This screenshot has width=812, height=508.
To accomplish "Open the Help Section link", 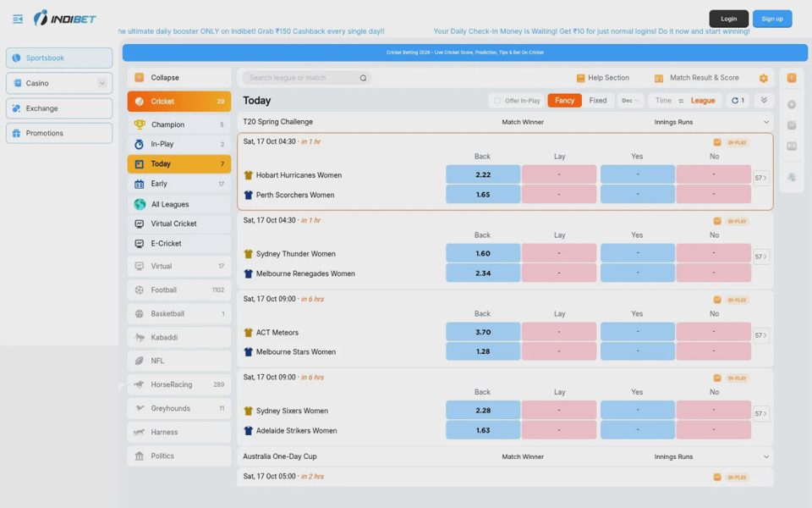I will click(x=603, y=78).
